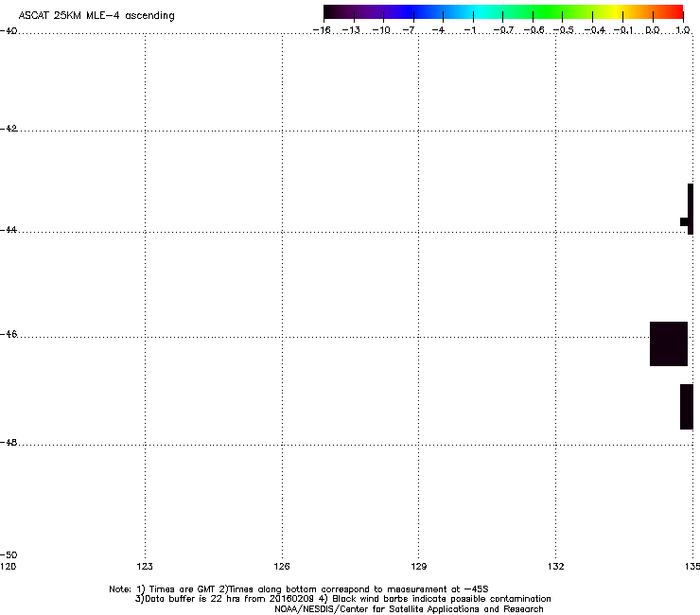Click the latitude label '-48'
Image resolution: width=700 pixels, height=615 pixels.
pyautogui.click(x=9, y=442)
